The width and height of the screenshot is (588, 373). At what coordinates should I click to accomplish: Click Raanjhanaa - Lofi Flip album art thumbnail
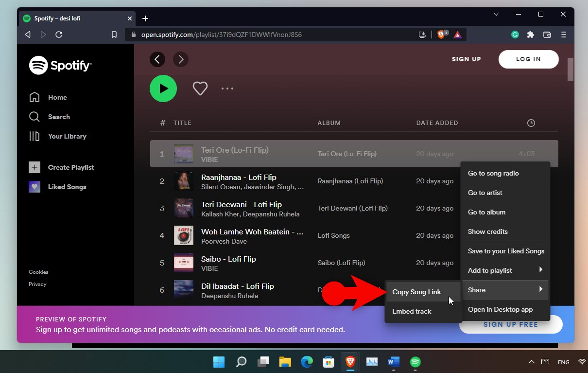[x=184, y=181]
